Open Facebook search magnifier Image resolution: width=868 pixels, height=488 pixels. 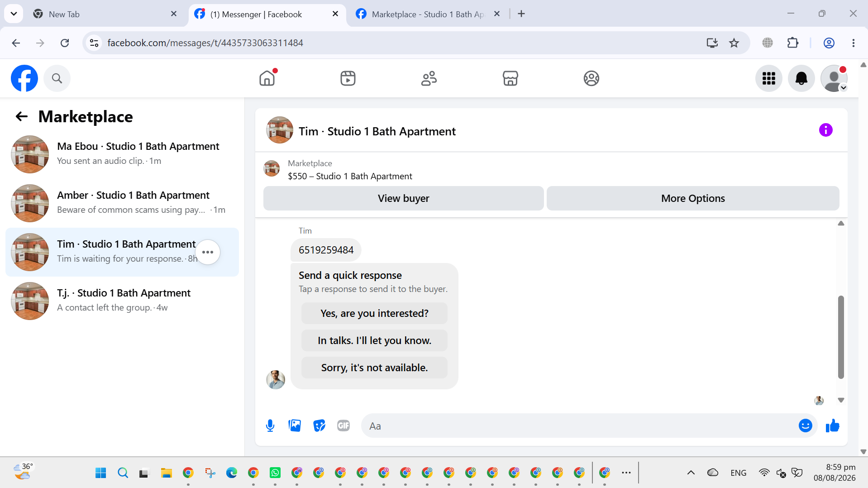coord(57,78)
